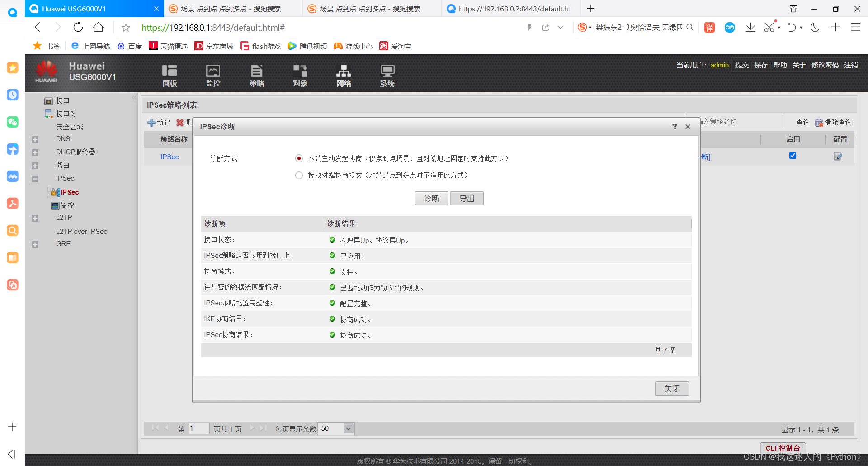Open the 对象 navigation icon
This screenshot has width=868, height=466.
pos(300,75)
